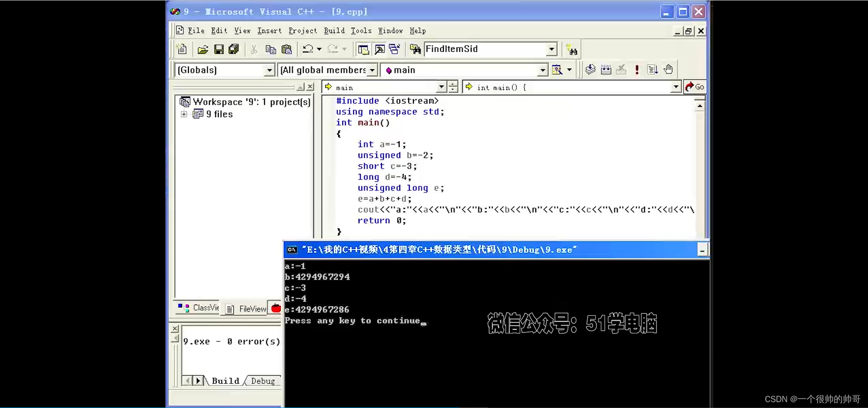Open the int main() { location dropdown
Image resolution: width=868 pixels, height=408 pixels.
coord(676,87)
